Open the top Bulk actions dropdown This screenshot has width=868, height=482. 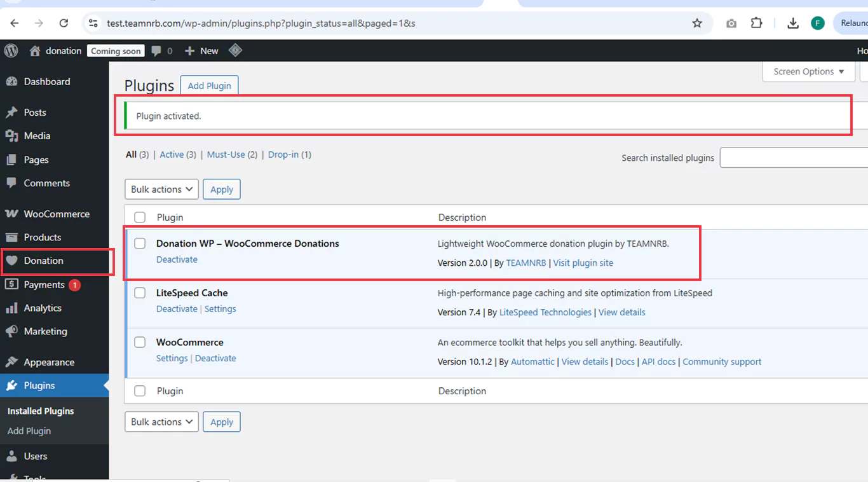click(x=161, y=189)
